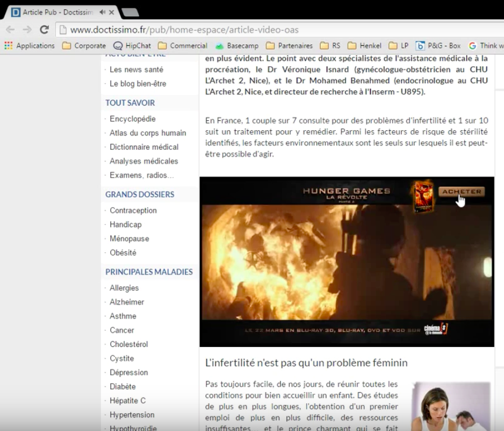Screen dimensions: 504x431
Task: Click the PRINCIPALES MALADIES section heading
Action: [149, 272]
